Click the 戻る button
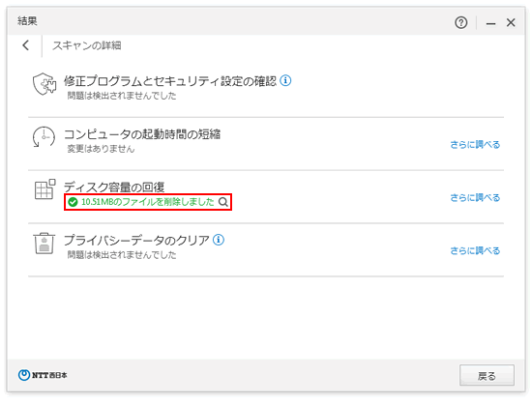This screenshot has height=404, width=532. click(x=487, y=375)
